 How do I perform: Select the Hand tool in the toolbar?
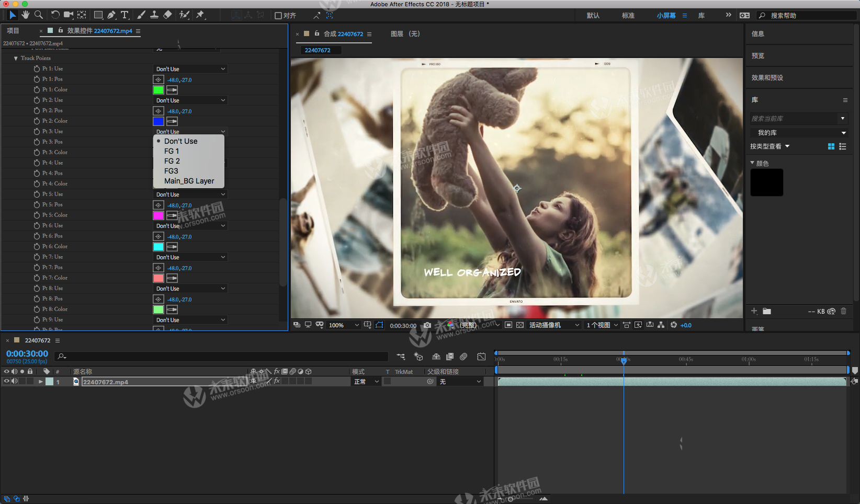click(25, 15)
